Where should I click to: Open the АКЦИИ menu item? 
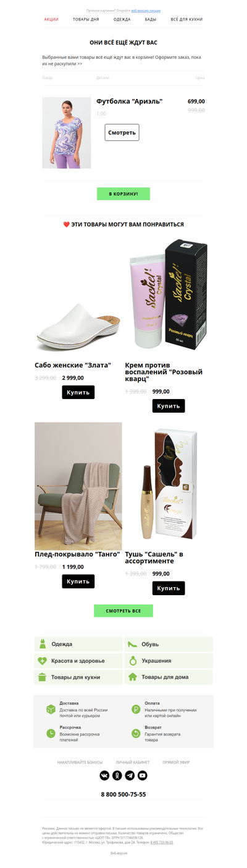(51, 20)
